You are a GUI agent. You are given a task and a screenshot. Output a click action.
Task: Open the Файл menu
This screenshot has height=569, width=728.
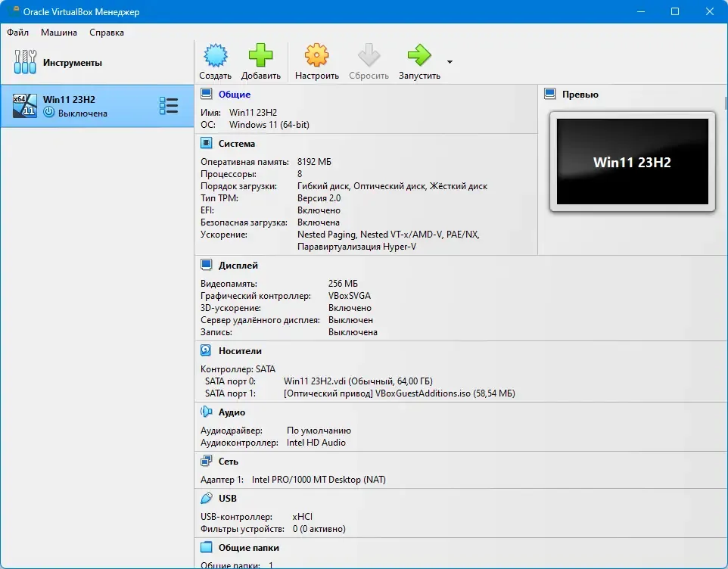[17, 33]
